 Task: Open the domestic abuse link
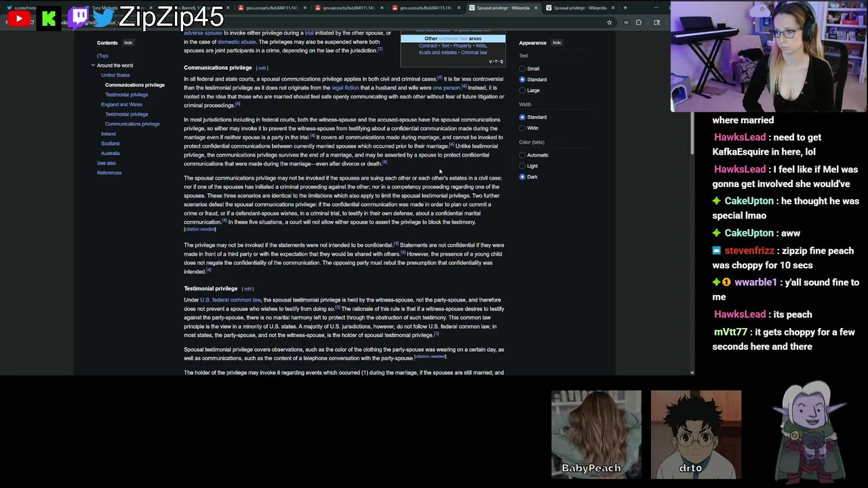pos(237,41)
